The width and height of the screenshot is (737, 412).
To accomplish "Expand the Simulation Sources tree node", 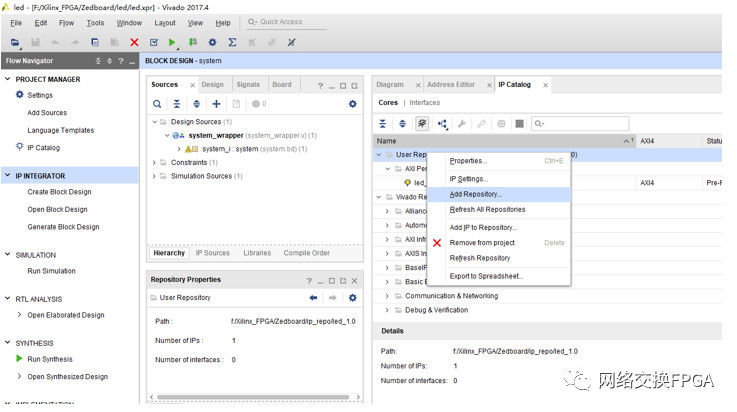I will (x=154, y=176).
